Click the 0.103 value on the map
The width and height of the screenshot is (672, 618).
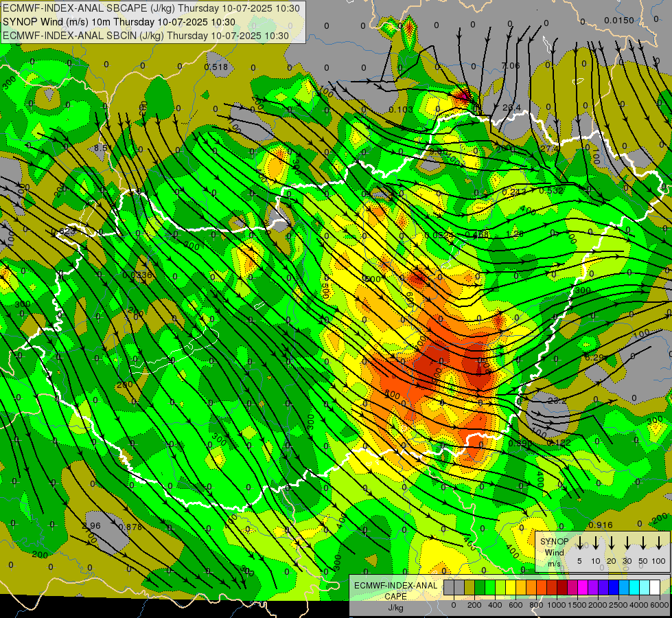(401, 109)
